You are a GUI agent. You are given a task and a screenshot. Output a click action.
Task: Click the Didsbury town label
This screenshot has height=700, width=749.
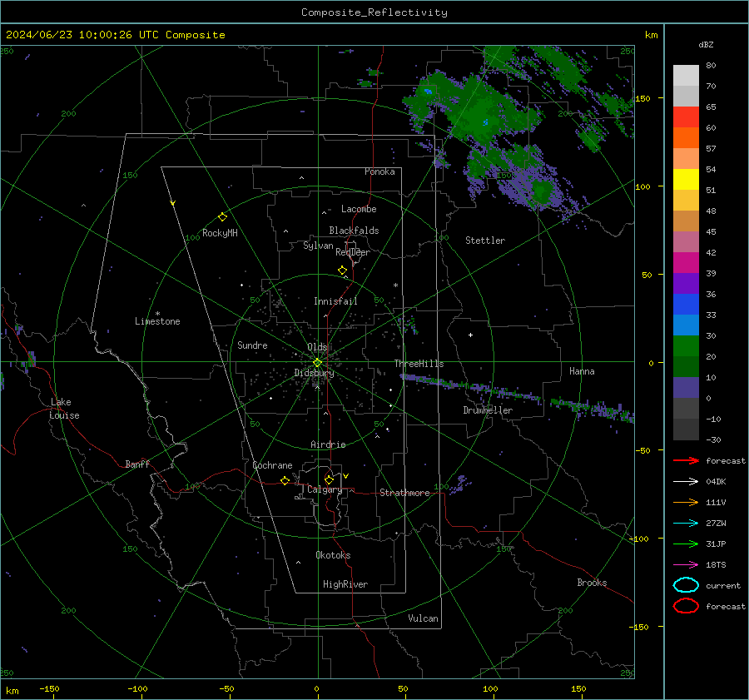pos(314,373)
